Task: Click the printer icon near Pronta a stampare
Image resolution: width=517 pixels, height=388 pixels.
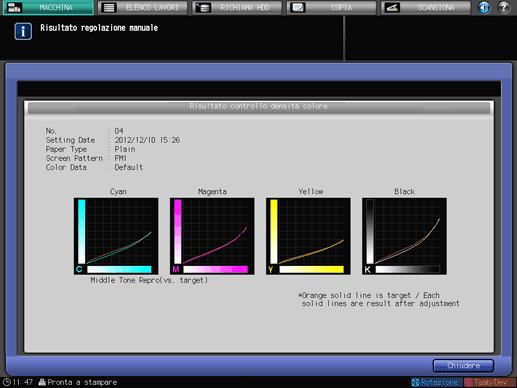Action: 42,382
